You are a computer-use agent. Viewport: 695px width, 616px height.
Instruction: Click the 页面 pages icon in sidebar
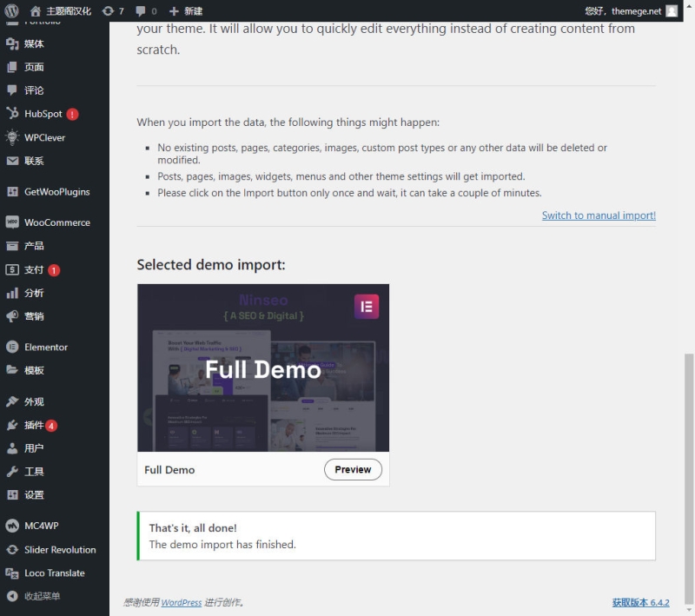12,67
